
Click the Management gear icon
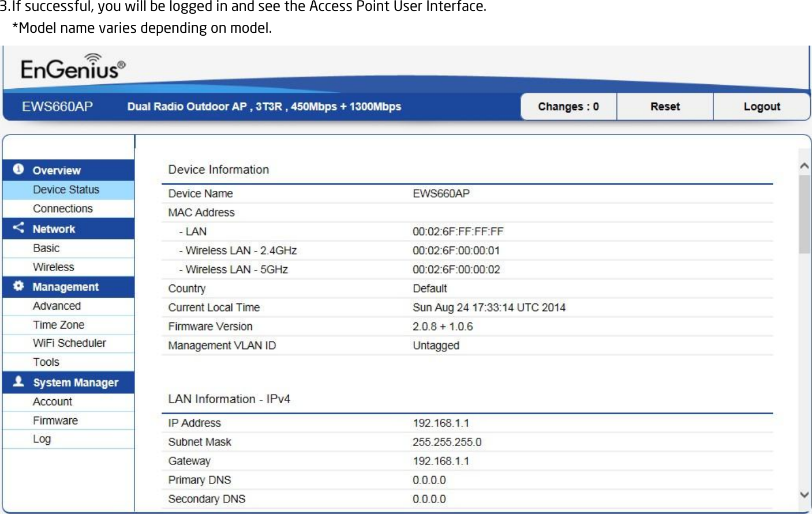click(18, 286)
